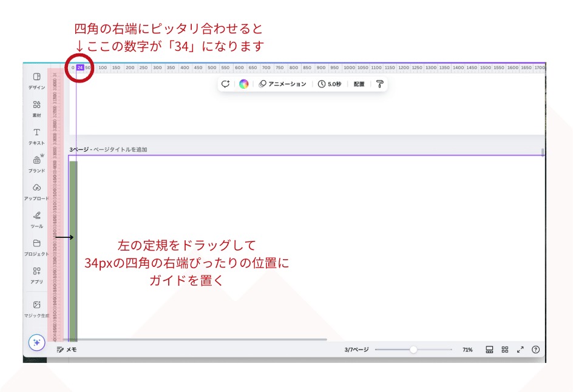The width and height of the screenshot is (573, 392).
Task: Open the rainbow color picker swatch
Action: point(244,84)
